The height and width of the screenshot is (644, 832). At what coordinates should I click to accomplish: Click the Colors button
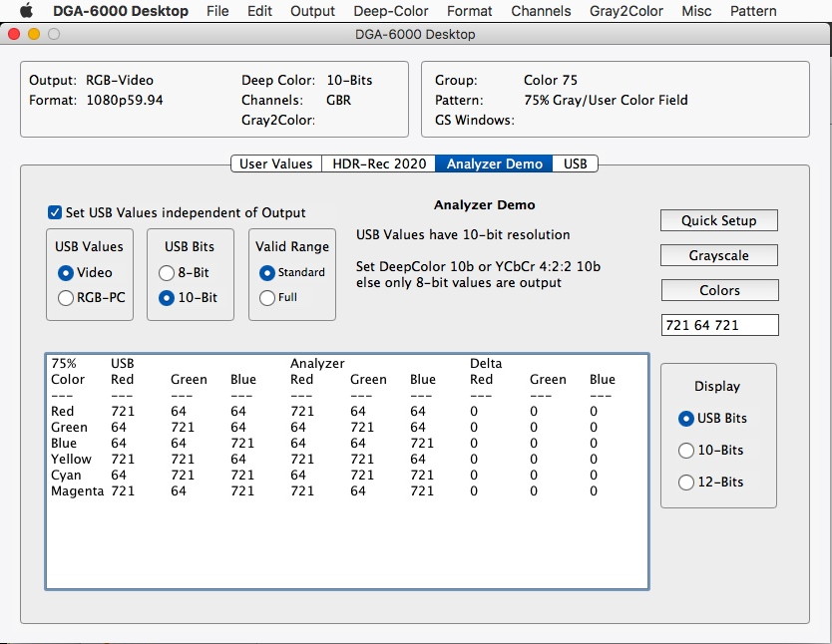click(718, 290)
